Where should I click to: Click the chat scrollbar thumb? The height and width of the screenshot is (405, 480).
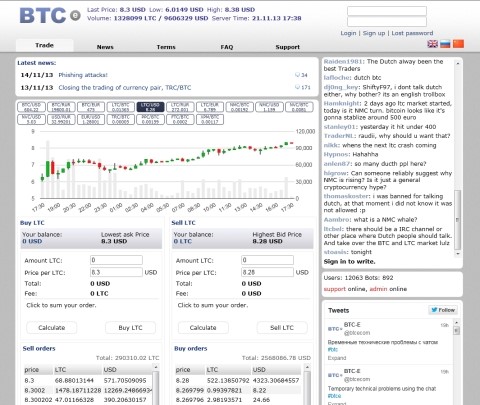(x=458, y=220)
